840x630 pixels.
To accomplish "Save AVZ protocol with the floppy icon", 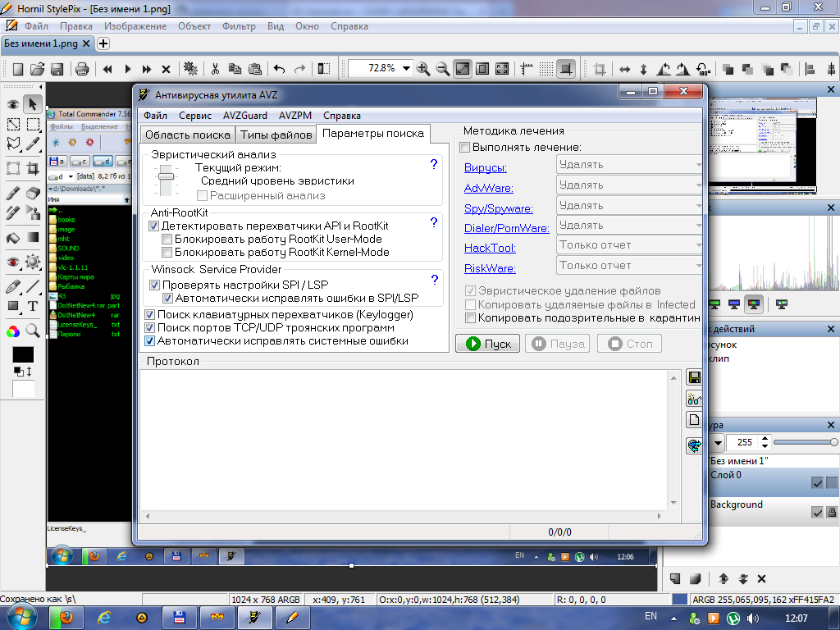I will 694,377.
